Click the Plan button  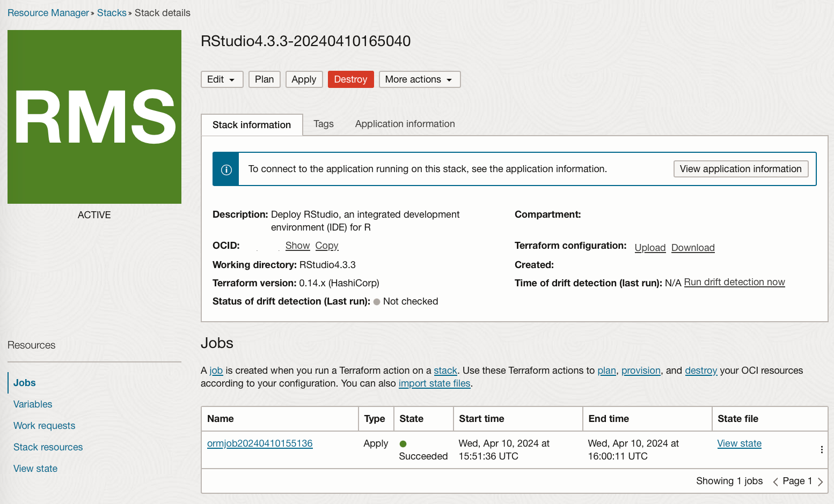(x=264, y=79)
